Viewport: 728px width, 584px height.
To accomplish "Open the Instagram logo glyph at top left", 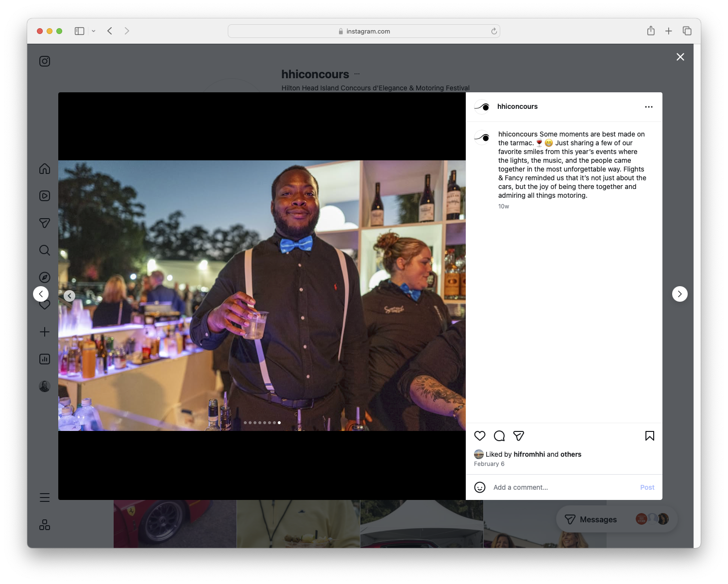I will click(44, 61).
